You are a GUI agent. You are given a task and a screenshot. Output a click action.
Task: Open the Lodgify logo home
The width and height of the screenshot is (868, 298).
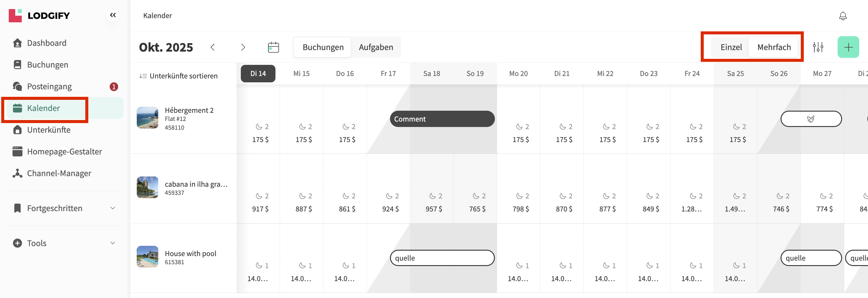tap(39, 15)
